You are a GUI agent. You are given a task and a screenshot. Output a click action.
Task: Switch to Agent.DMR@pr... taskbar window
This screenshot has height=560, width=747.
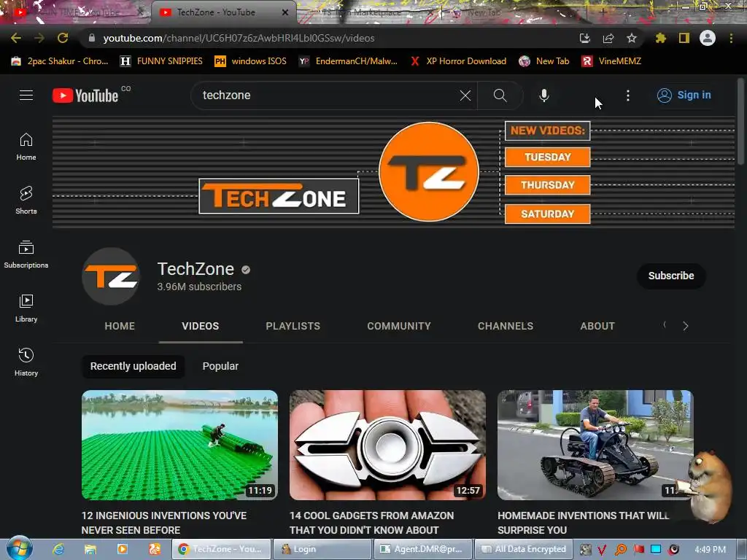pyautogui.click(x=423, y=549)
